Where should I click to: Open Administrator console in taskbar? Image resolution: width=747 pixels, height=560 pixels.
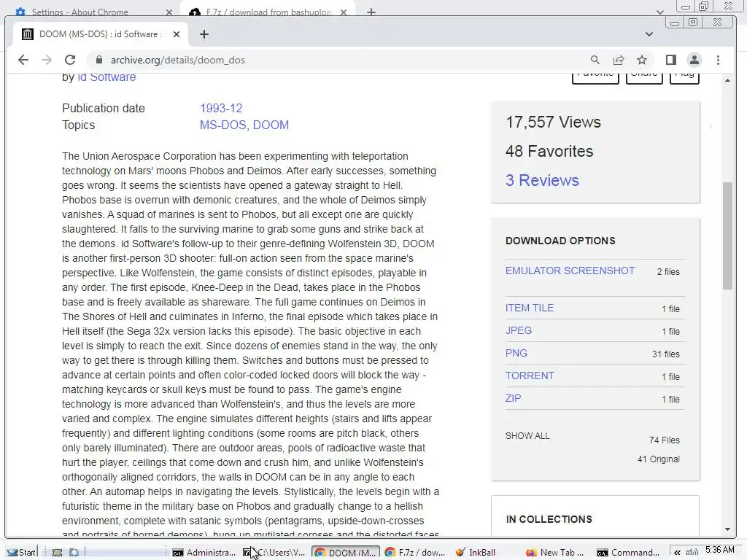point(204,553)
